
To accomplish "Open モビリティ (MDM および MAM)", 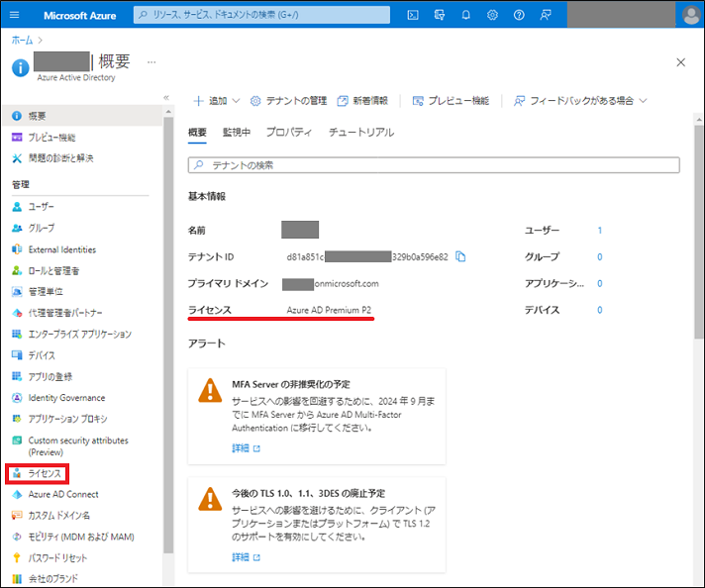I will [81, 537].
